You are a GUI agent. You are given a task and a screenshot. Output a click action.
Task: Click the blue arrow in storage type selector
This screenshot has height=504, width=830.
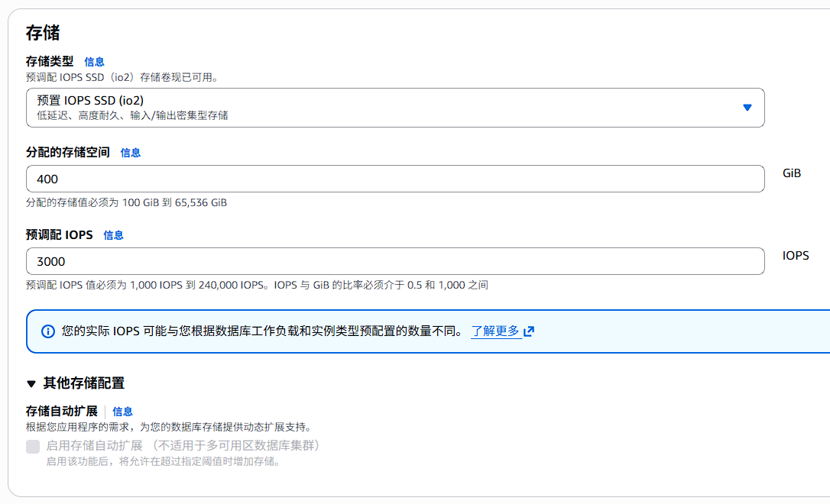747,108
